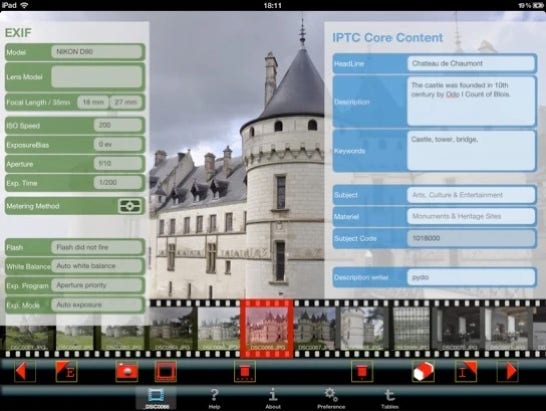546x411 pixels.
Task: Tap the eraser icon in toolbar
Action: pyautogui.click(x=423, y=371)
